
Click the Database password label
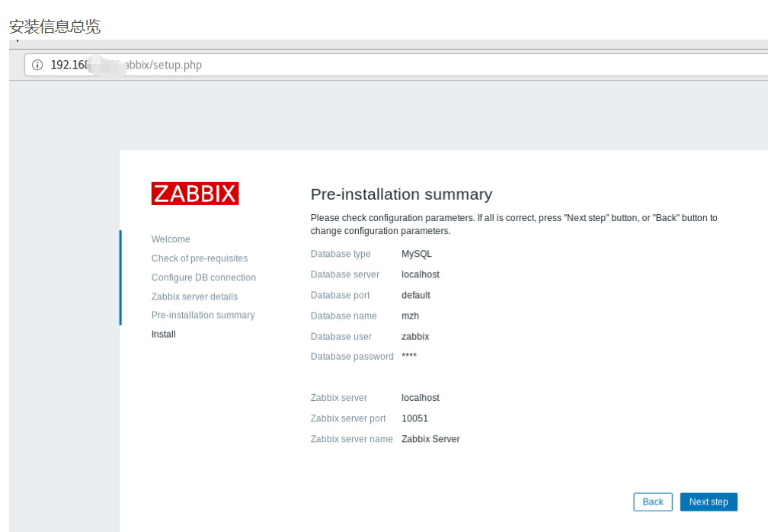[x=352, y=356]
